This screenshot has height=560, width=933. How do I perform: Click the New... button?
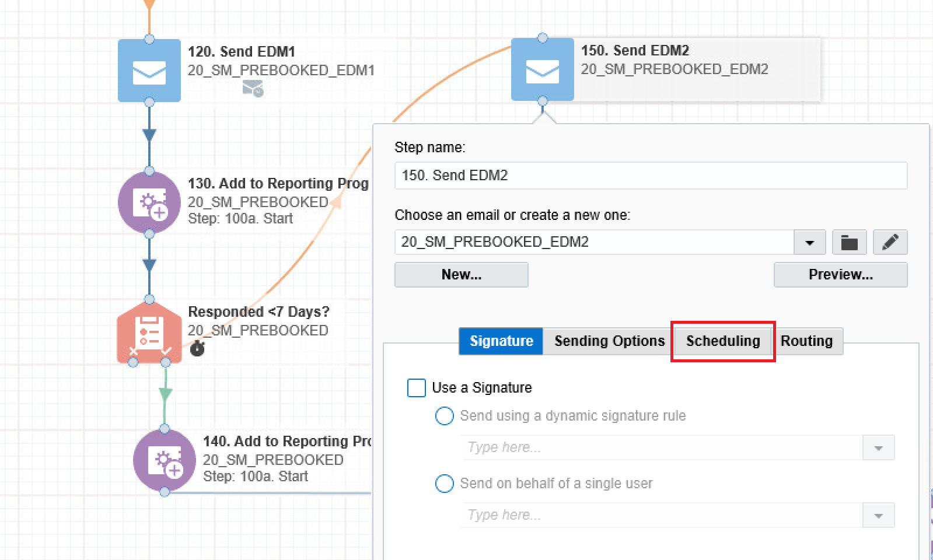click(x=462, y=275)
